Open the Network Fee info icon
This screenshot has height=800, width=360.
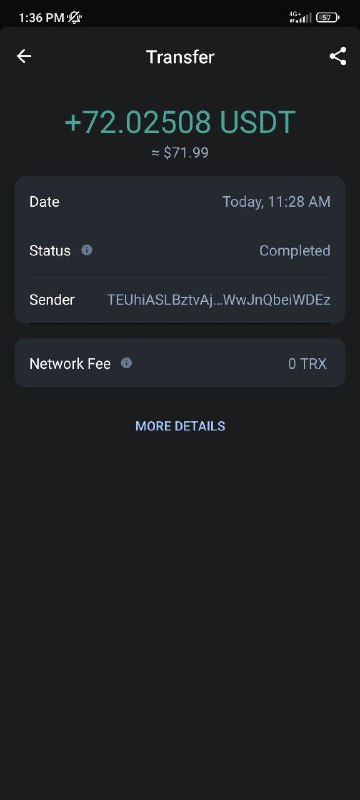[126, 363]
